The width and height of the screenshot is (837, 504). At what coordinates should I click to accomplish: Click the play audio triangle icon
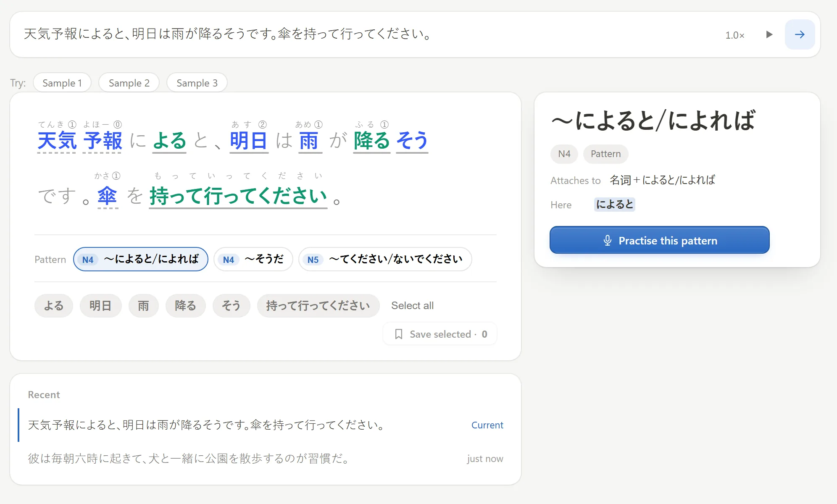pyautogui.click(x=769, y=34)
